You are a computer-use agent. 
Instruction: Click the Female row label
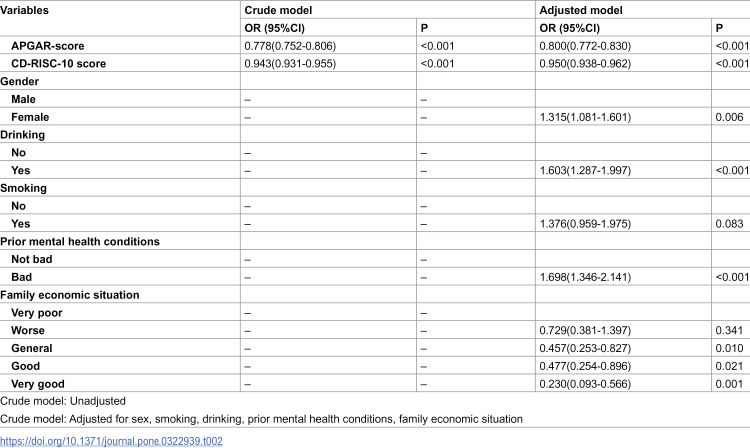tap(30, 117)
